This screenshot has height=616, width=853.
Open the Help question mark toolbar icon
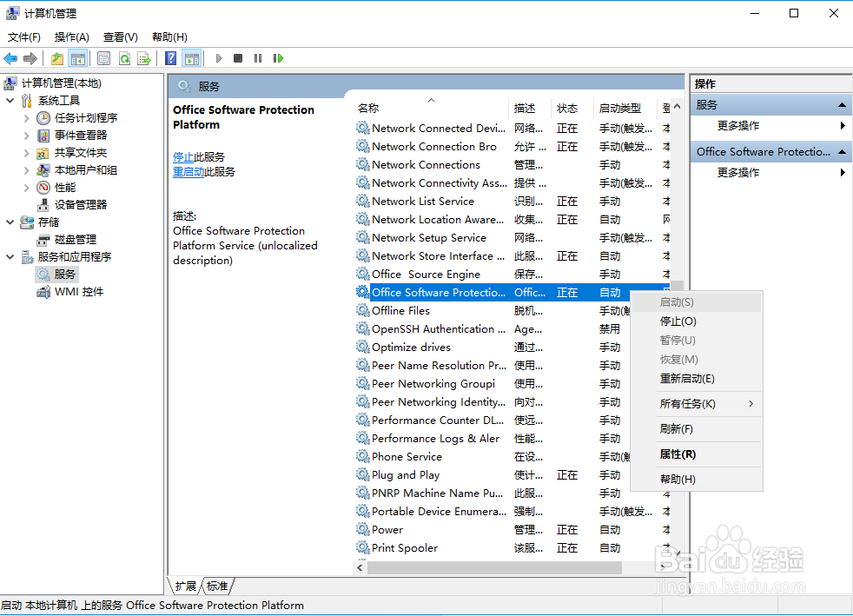pos(171,58)
